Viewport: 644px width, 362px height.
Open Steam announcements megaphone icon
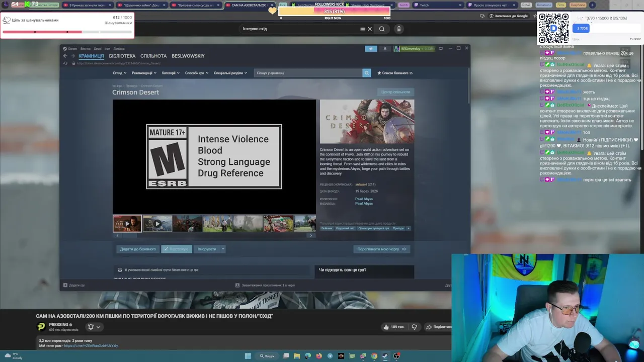click(x=371, y=49)
